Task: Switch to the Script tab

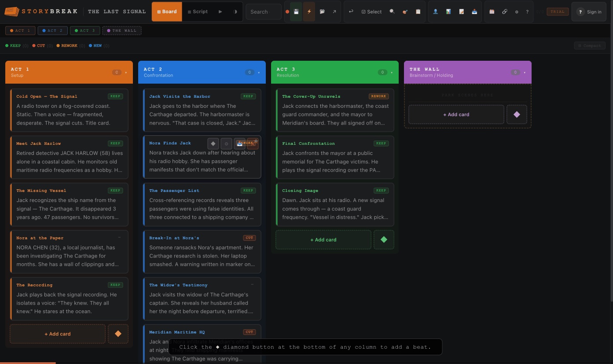Action: 197,12
